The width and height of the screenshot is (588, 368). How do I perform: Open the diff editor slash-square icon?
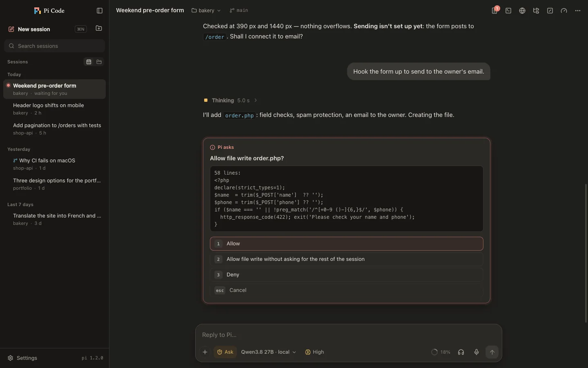(x=550, y=11)
